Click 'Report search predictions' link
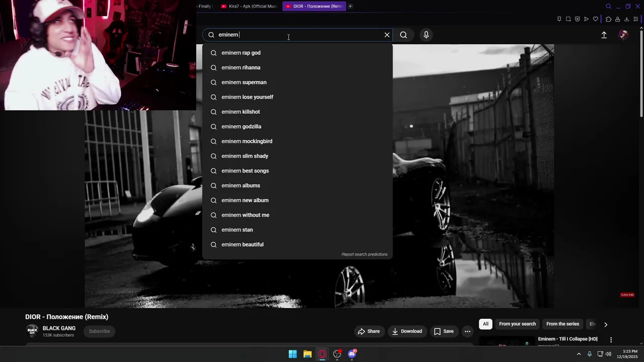This screenshot has height=362, width=644. 364,254
